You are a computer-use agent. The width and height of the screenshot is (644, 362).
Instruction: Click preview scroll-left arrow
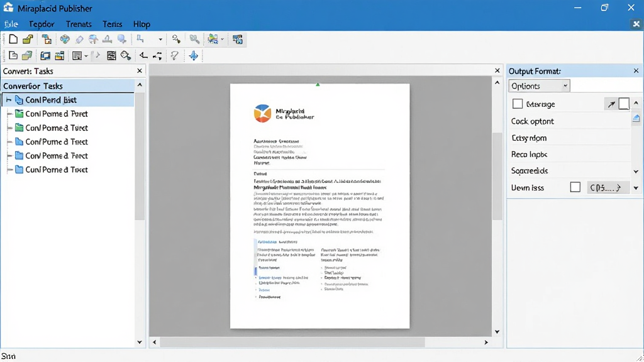pos(155,342)
